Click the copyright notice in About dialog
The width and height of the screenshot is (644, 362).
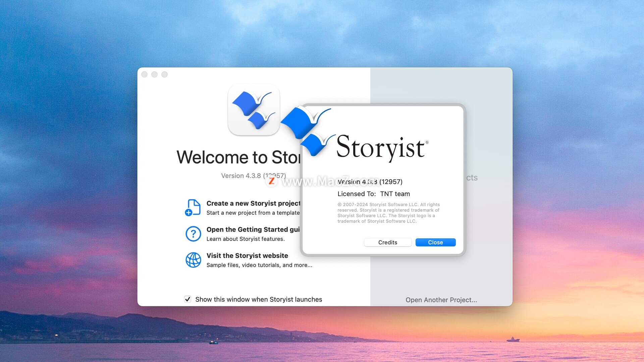(x=388, y=213)
